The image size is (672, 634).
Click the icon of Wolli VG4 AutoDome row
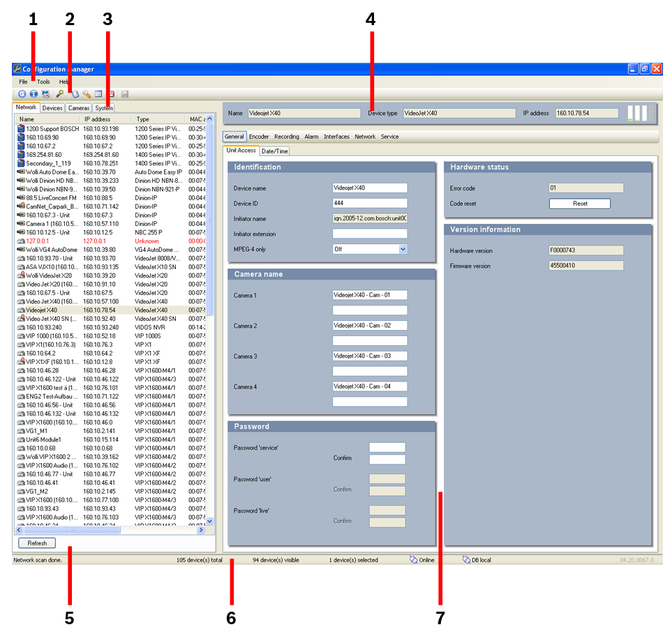[x=21, y=249]
